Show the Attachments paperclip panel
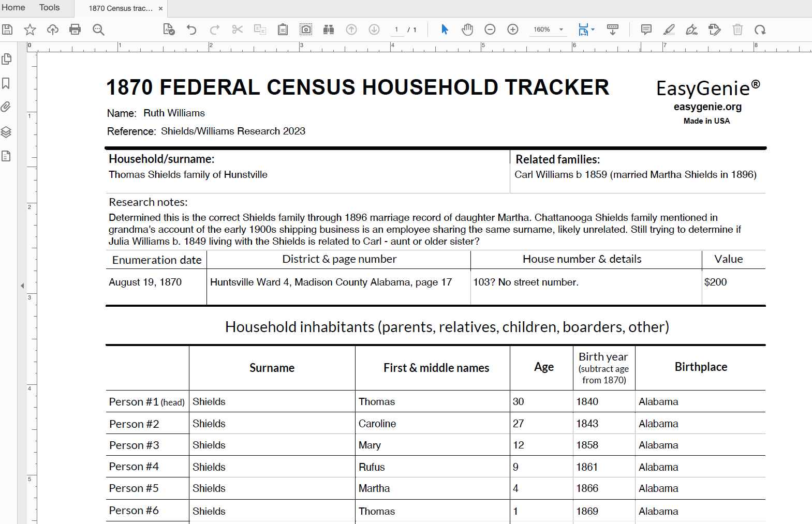 click(6, 107)
